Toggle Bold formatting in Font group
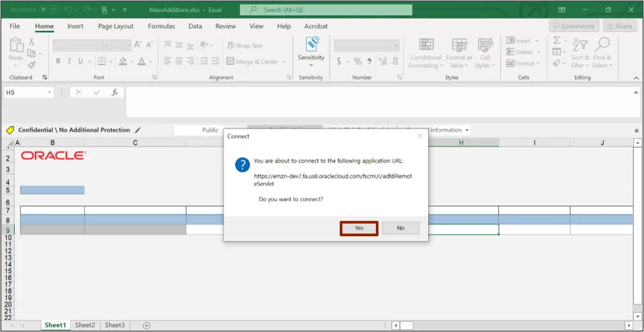Image resolution: width=644 pixels, height=332 pixels. (x=58, y=62)
